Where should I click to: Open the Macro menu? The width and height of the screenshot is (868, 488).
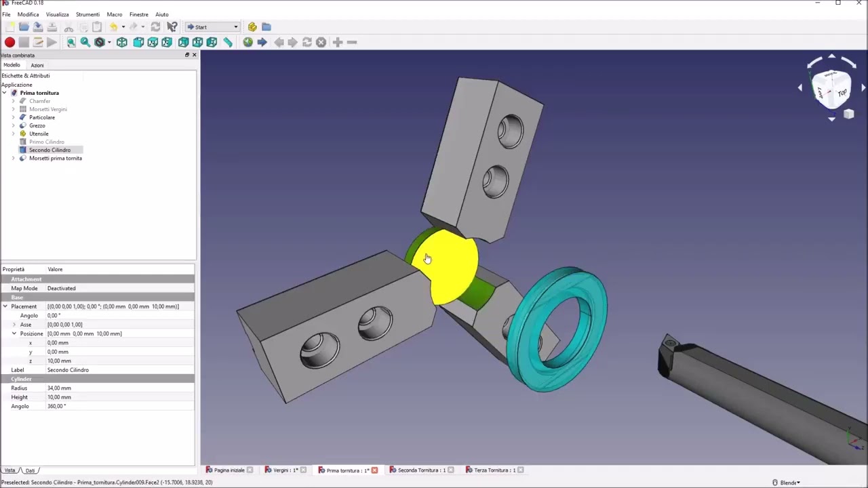click(x=114, y=14)
